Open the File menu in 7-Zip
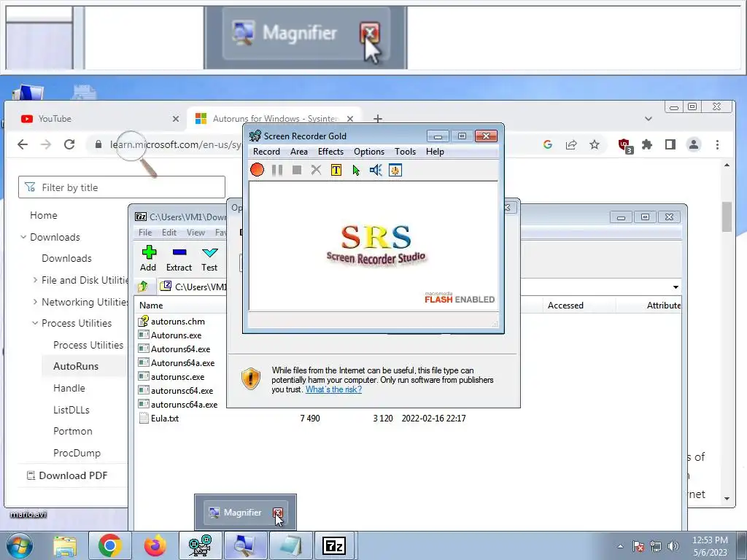The width and height of the screenshot is (747, 560). click(x=145, y=233)
